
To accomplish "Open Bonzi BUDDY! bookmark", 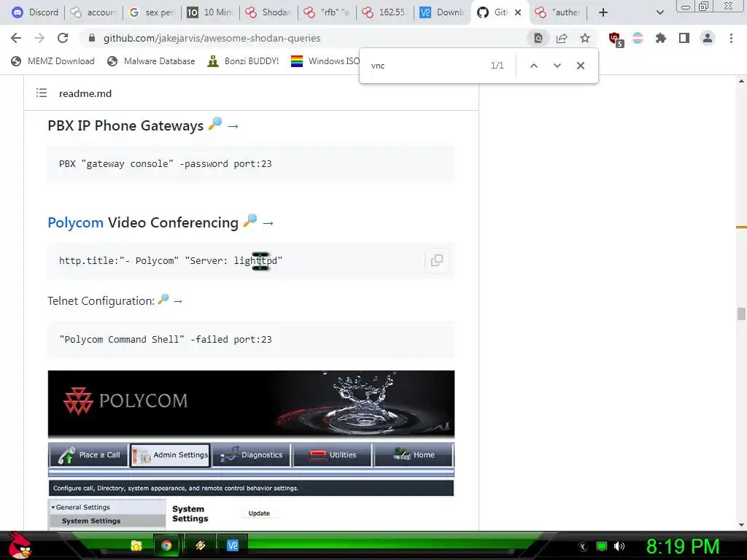I will point(244,61).
